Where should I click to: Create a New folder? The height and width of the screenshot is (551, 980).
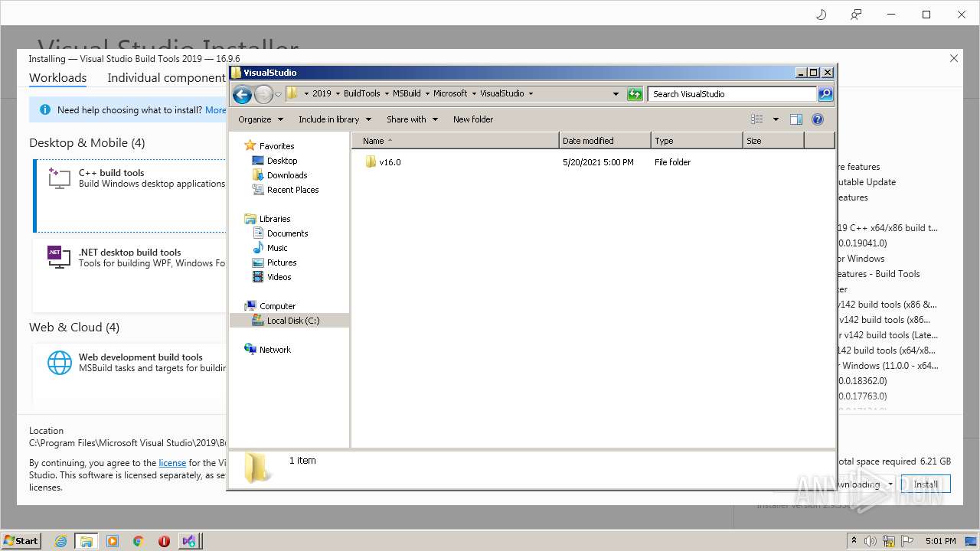coord(473,119)
